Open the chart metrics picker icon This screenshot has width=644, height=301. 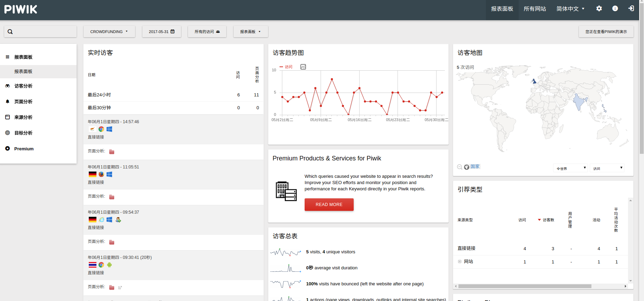point(303,67)
